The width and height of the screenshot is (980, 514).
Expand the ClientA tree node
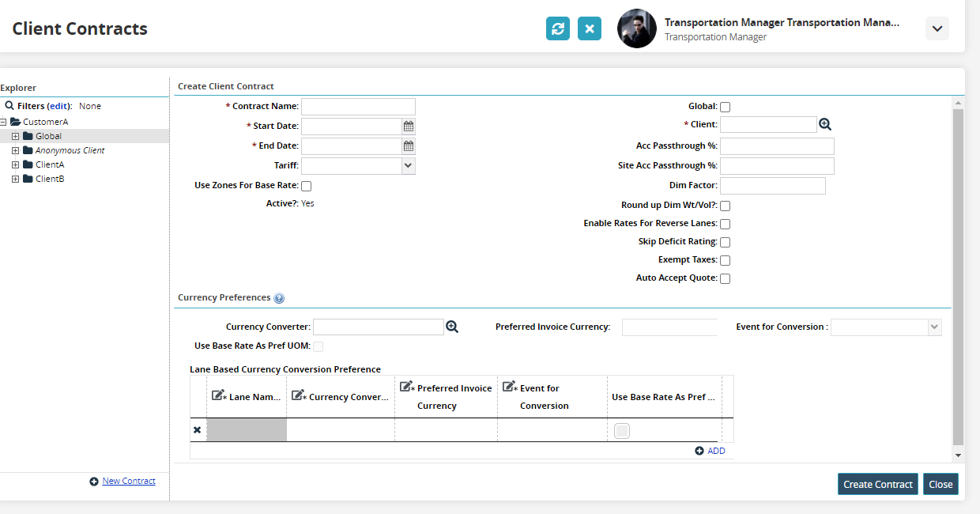tap(15, 164)
